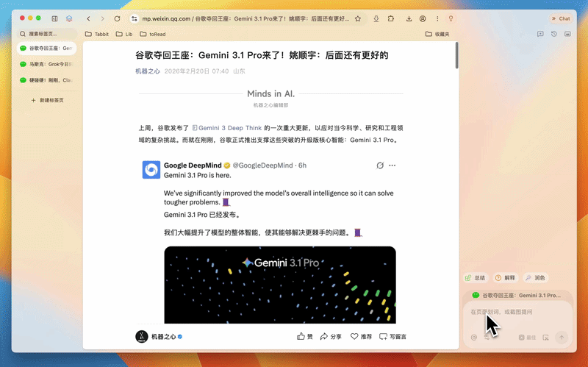Toggle the sidebar panel icon

click(x=54, y=18)
